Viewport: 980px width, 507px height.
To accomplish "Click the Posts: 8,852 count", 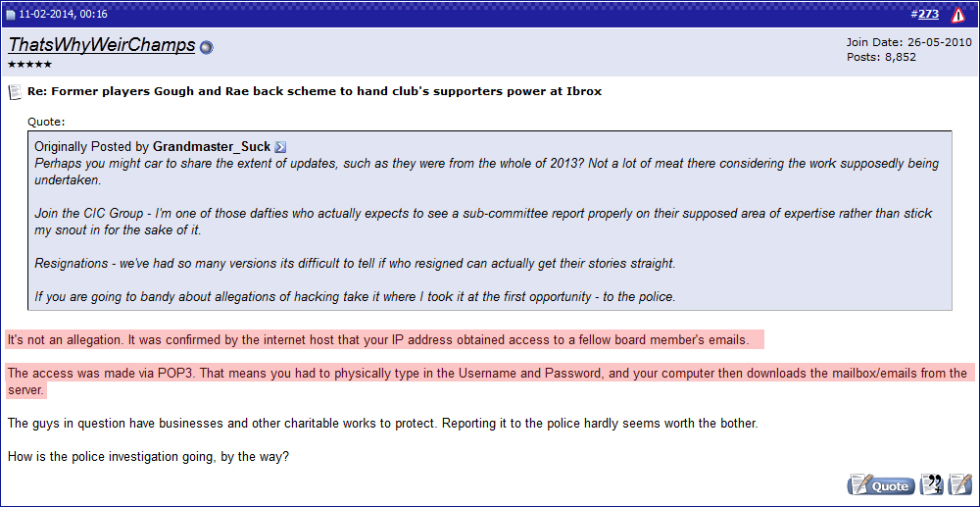I will click(x=881, y=57).
